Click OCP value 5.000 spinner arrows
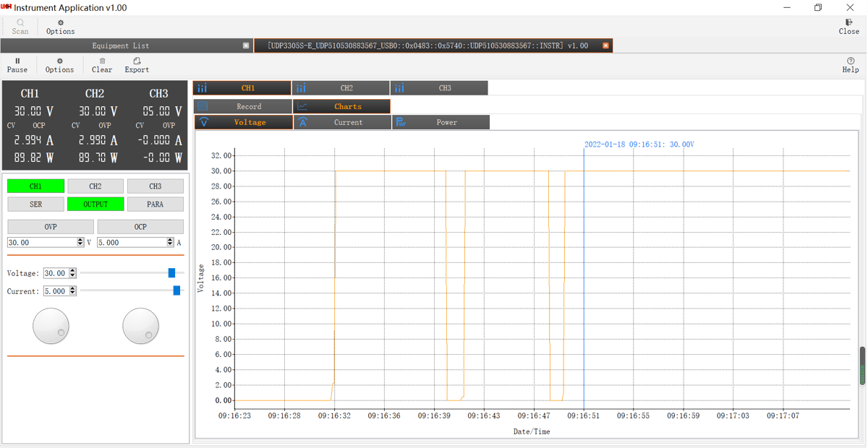 tap(170, 243)
